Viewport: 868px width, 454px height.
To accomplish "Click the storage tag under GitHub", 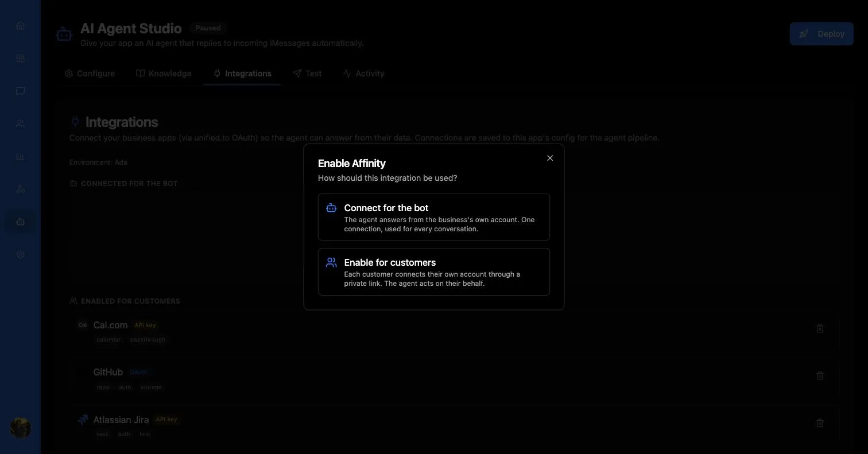I will [151, 387].
